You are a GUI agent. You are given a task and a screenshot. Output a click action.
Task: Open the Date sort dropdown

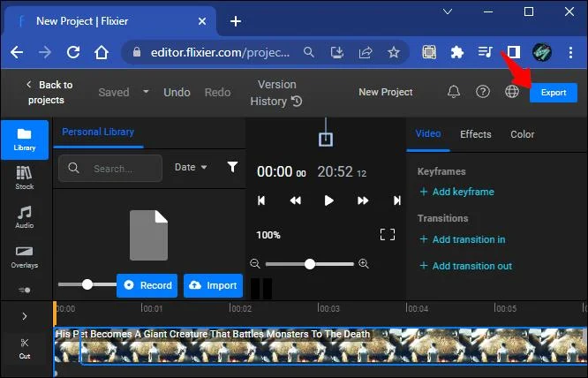point(191,167)
